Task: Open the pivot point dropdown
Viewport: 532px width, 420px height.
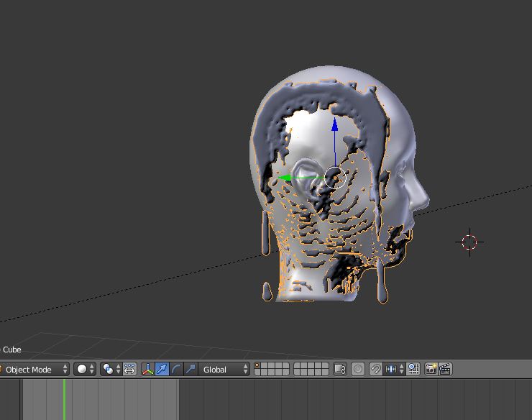Action: point(111,369)
